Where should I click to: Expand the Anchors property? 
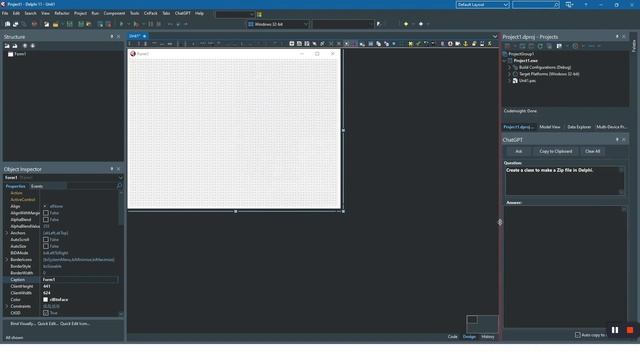(x=7, y=233)
